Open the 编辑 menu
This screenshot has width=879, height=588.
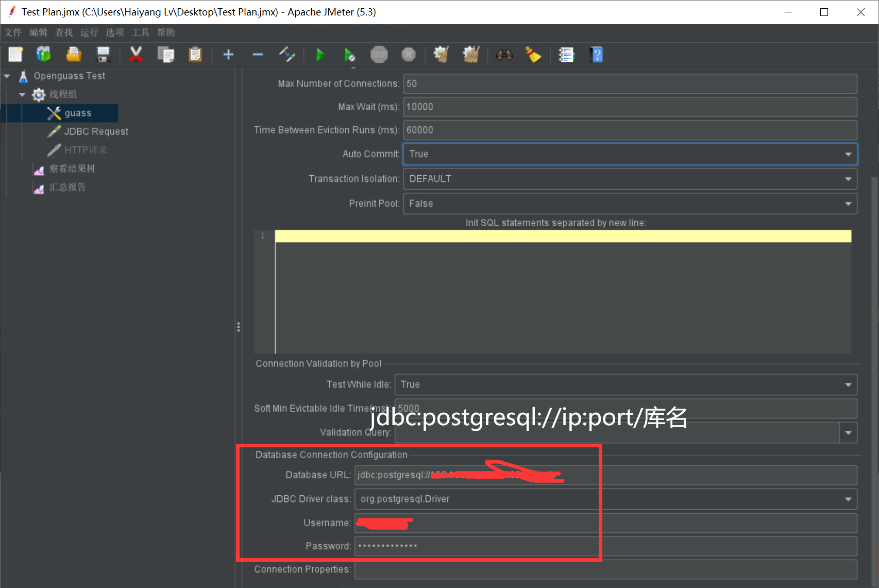38,32
